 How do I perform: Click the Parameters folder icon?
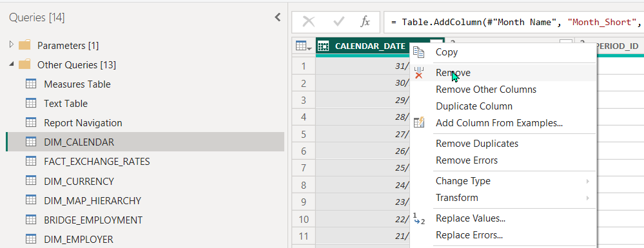24,44
